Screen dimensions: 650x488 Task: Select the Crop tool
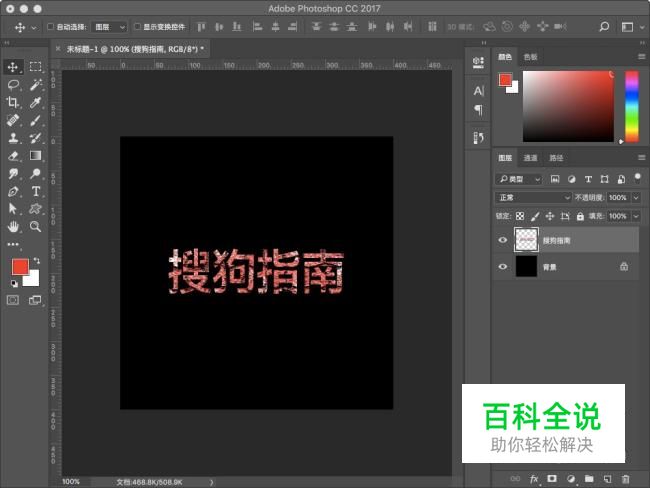(12, 102)
